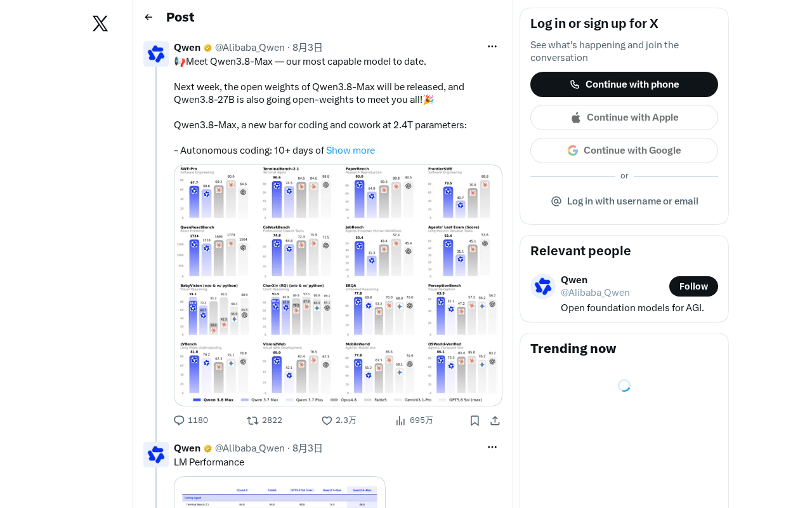Viewport: 812px width, 508px height.
Task: Select Continue with Google
Action: [x=624, y=150]
